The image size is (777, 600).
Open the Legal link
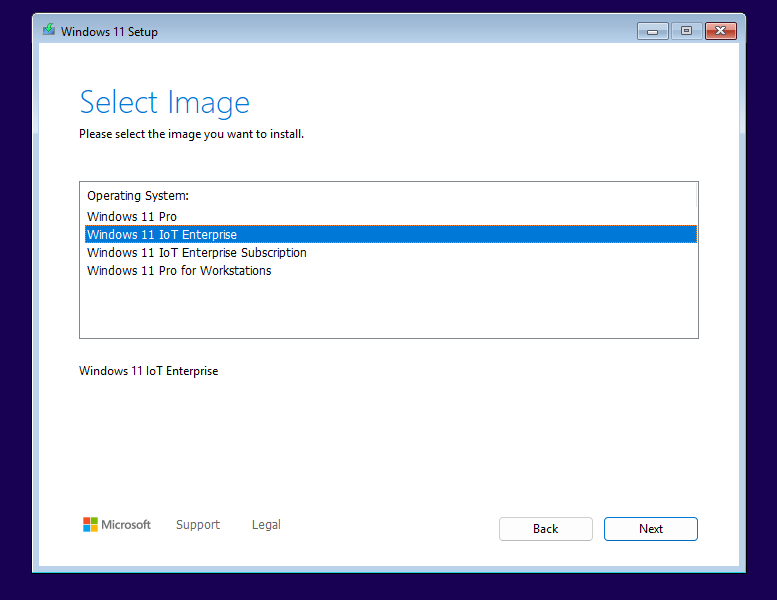[266, 525]
